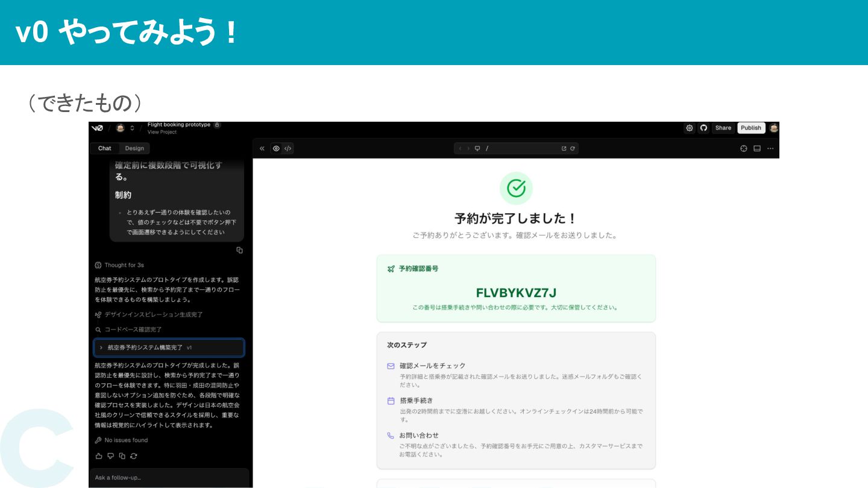Click the 次のステップ heading
Screen dimensions: 868x488
point(407,345)
